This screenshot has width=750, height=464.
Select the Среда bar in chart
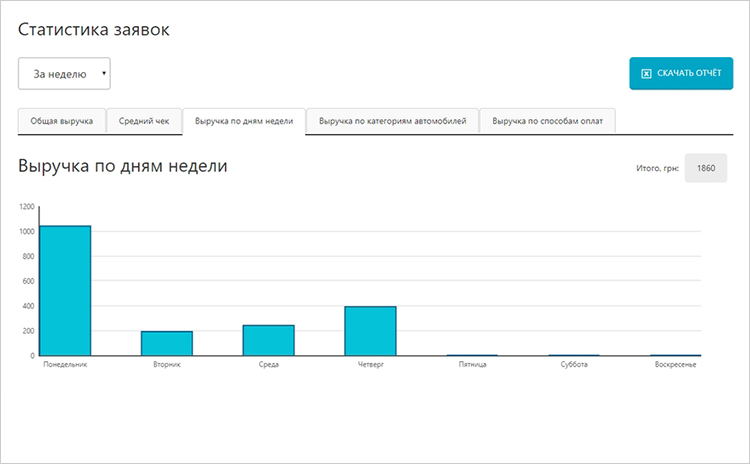point(268,340)
